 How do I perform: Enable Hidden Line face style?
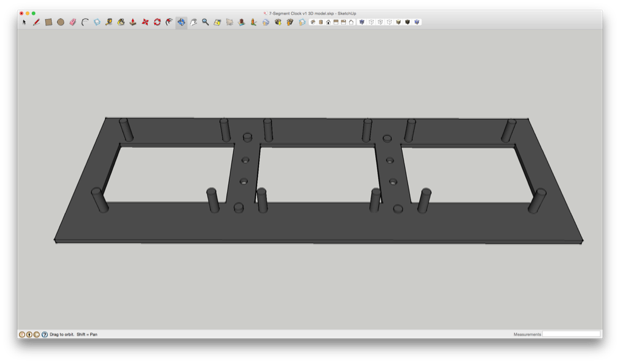[x=389, y=22]
